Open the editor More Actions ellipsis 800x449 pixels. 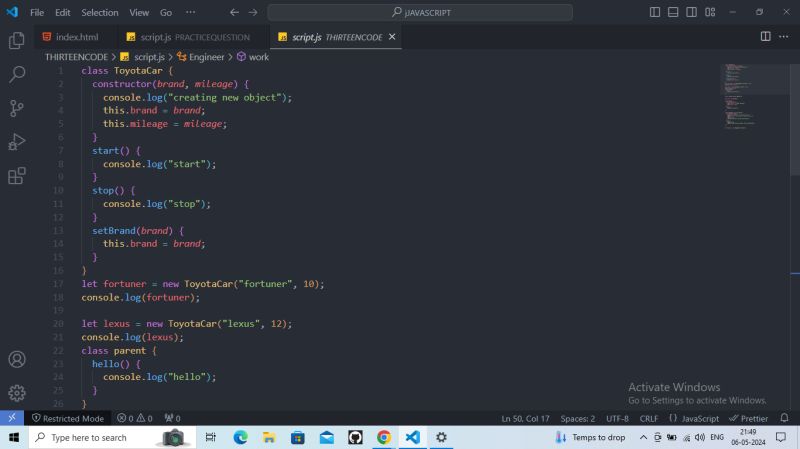coord(783,36)
